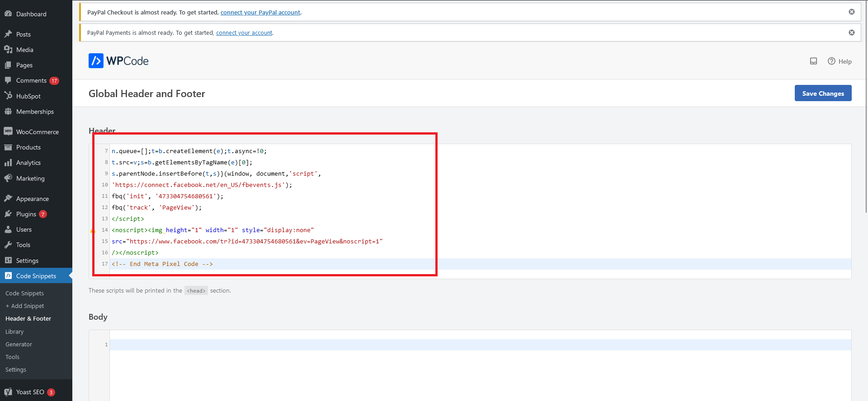Image resolution: width=868 pixels, height=401 pixels.
Task: Open the Plugins menu icon
Action: coord(8,214)
